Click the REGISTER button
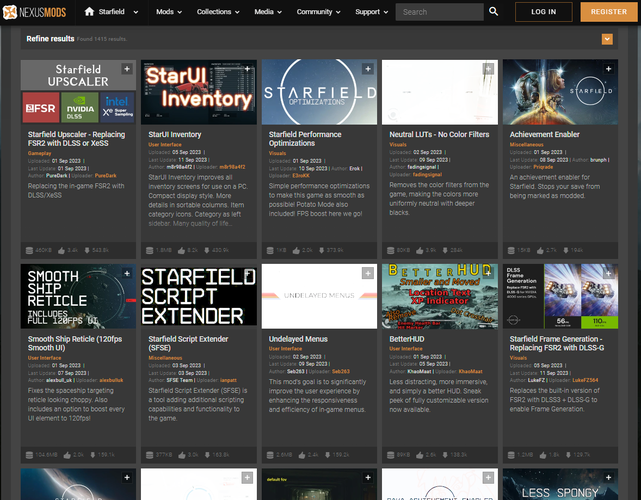This screenshot has height=500, width=641. click(x=609, y=12)
